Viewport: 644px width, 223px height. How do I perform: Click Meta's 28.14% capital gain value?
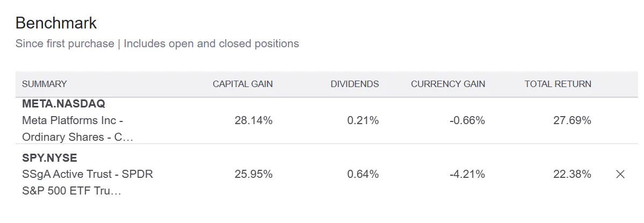[254, 121]
